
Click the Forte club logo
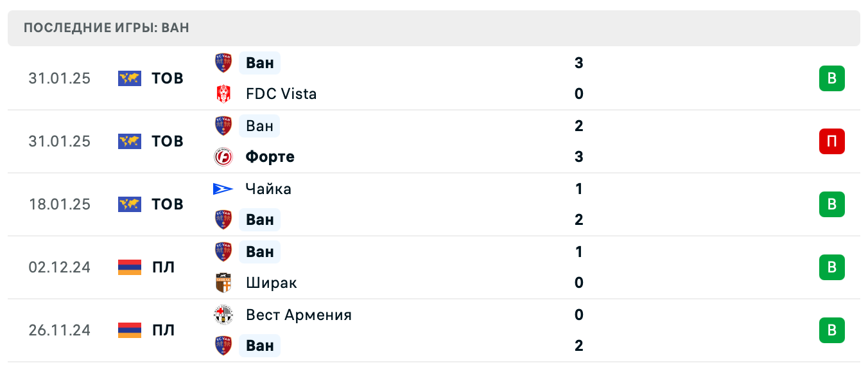click(x=223, y=157)
